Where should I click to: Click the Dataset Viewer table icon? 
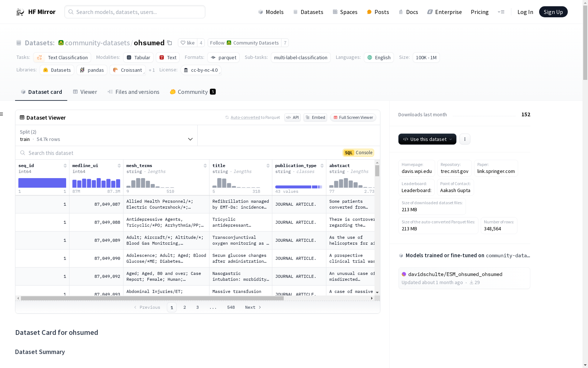[22, 117]
